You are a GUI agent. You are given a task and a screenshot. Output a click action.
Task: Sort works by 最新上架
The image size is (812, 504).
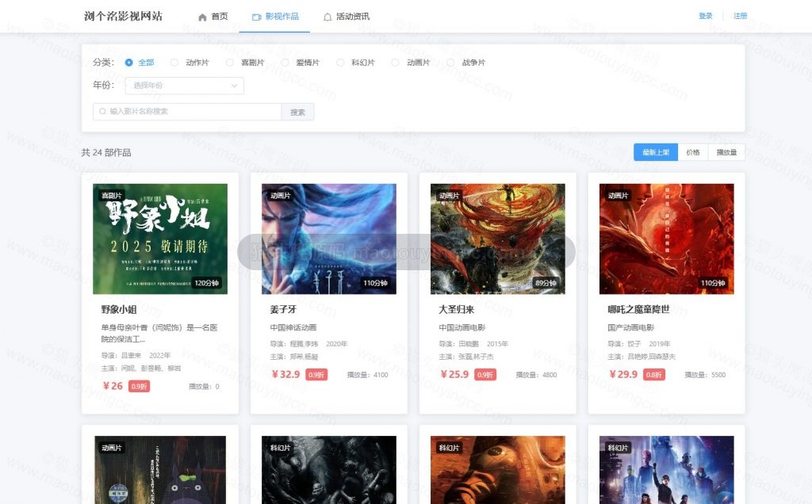pos(656,152)
